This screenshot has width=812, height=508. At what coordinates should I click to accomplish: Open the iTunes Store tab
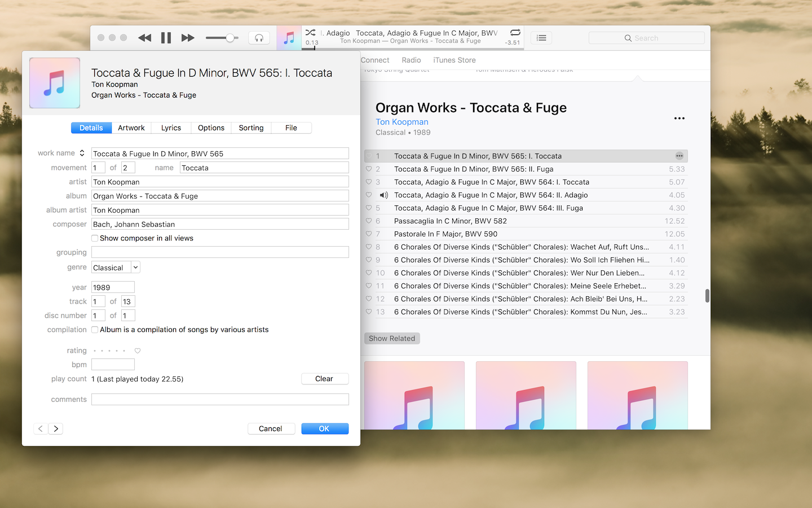coord(454,60)
